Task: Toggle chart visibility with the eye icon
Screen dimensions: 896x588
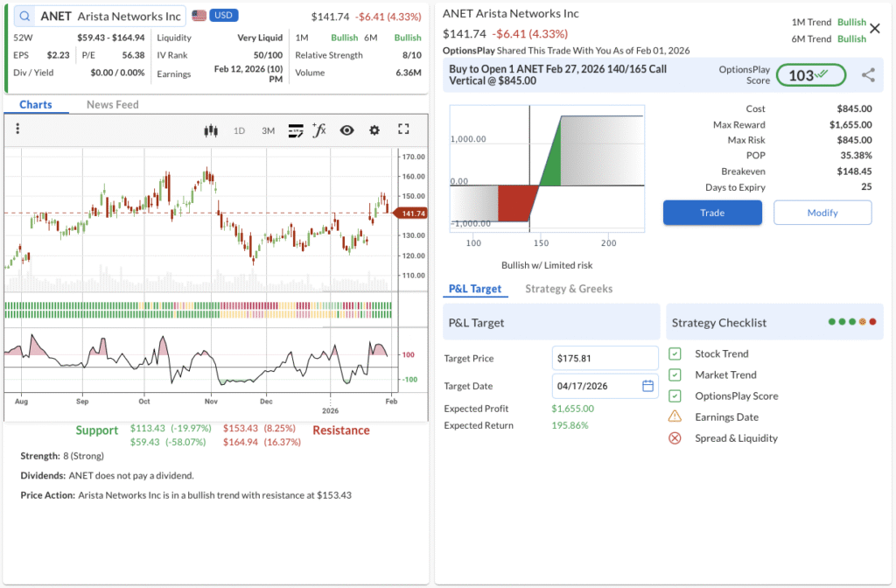Action: (x=347, y=130)
